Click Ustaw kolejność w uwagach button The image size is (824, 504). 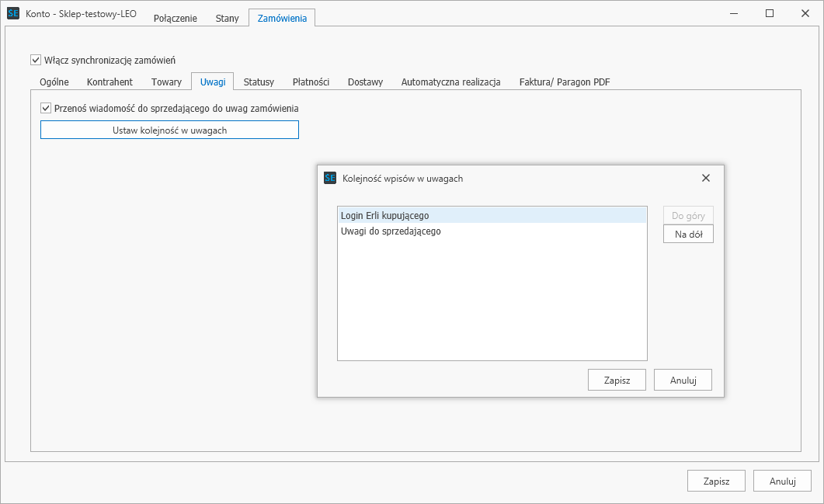[170, 130]
